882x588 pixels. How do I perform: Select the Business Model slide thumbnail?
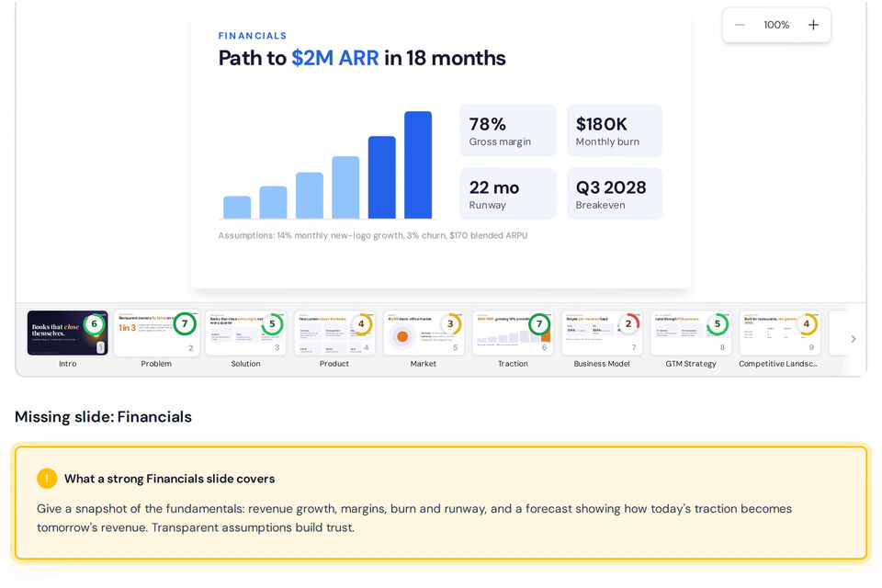pos(602,333)
